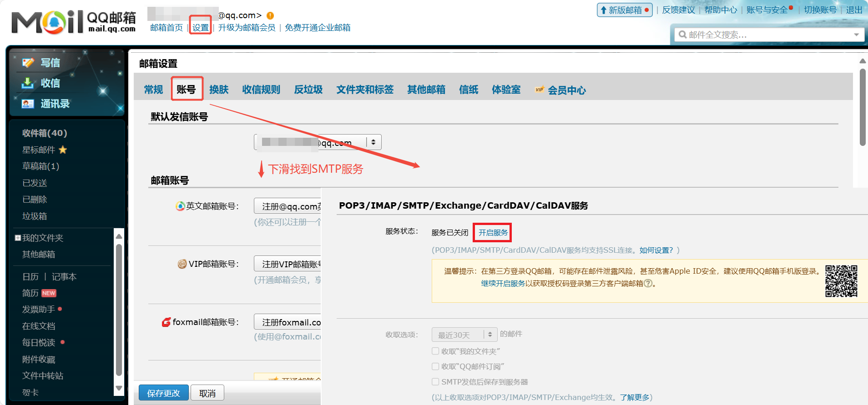Switch to the 体验室 tab

pyautogui.click(x=506, y=90)
